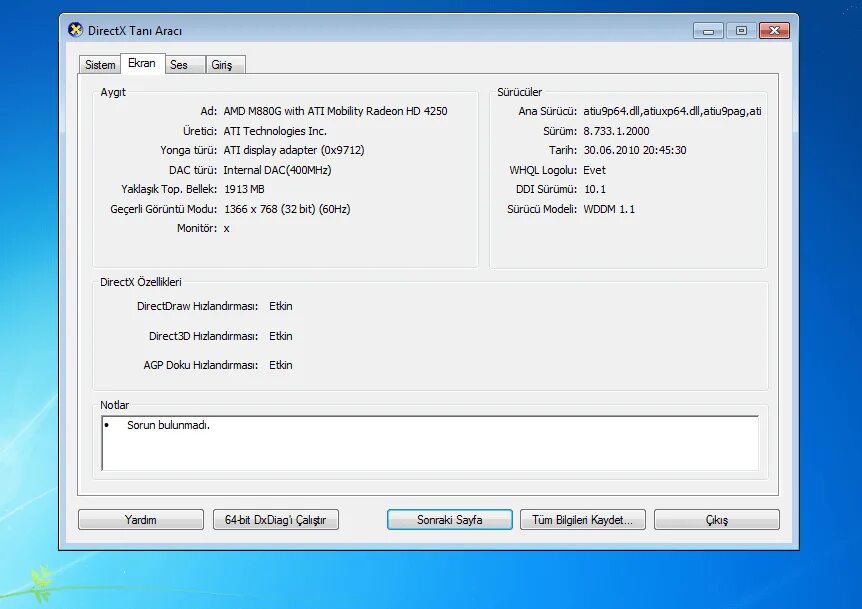Screen dimensions: 862x609
Task: Click the 'Yaklaşık Top. Bellek:' label
Action: 169,189
